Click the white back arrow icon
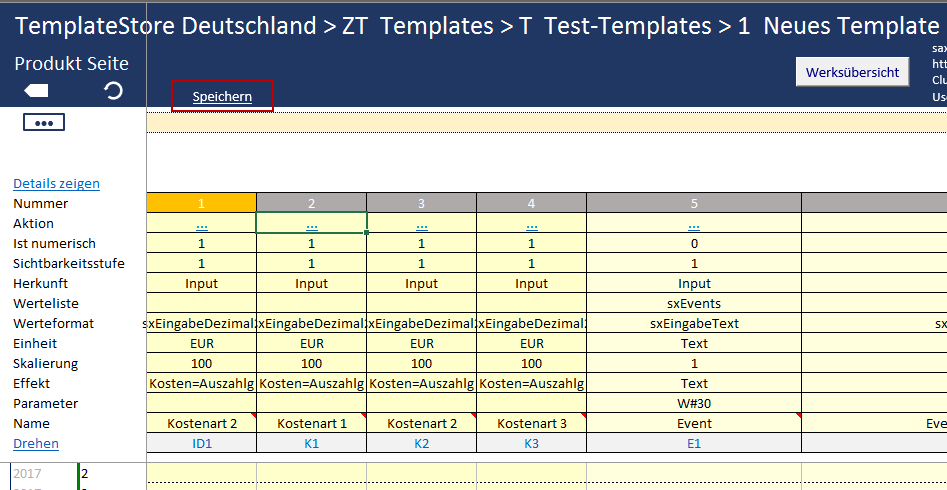The width and height of the screenshot is (947, 490). point(36,91)
